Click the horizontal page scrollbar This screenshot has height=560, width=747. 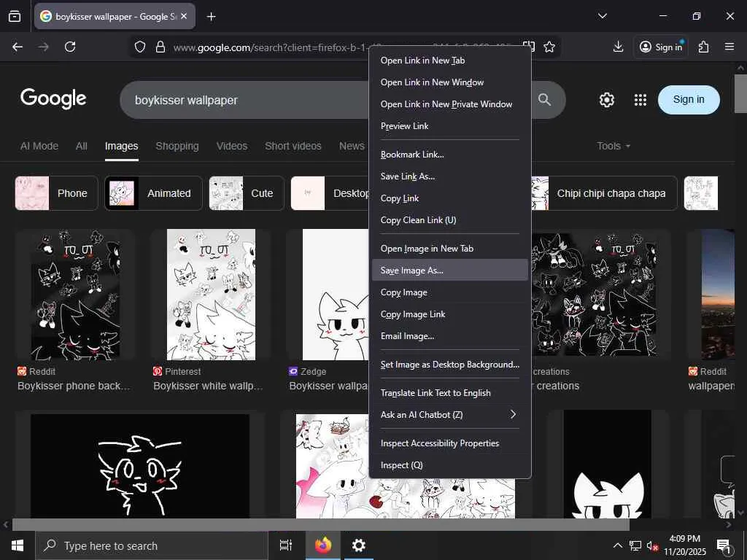pos(320,525)
